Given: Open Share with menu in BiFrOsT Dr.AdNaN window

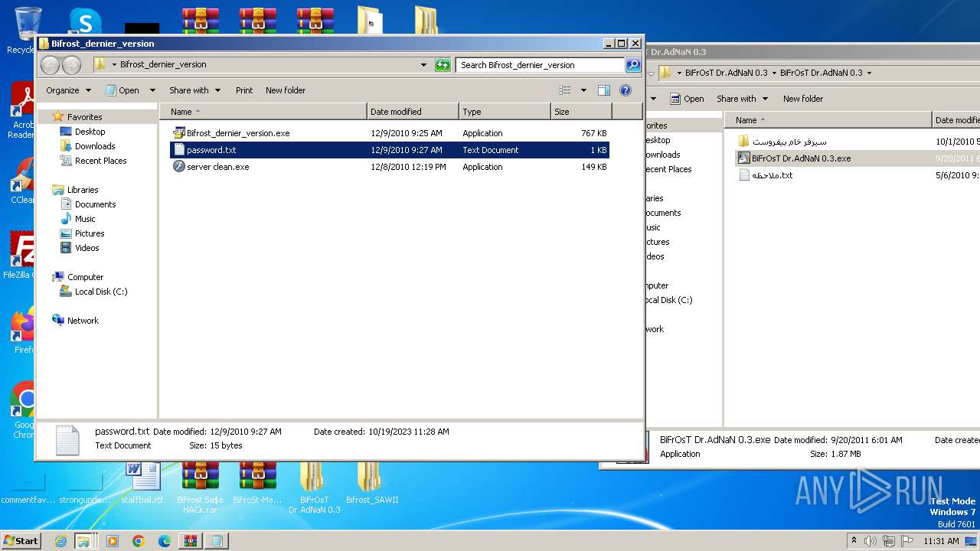Looking at the screenshot, I should [x=742, y=99].
